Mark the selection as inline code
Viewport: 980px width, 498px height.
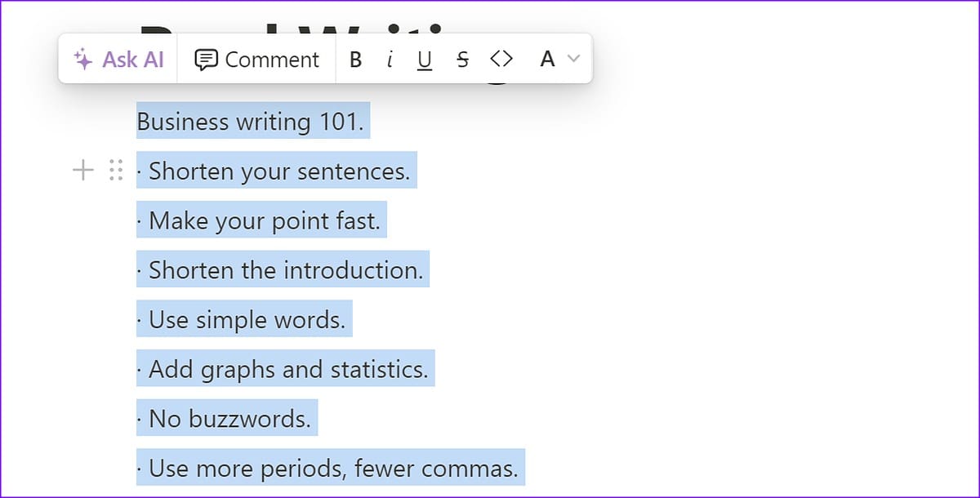[x=501, y=60]
